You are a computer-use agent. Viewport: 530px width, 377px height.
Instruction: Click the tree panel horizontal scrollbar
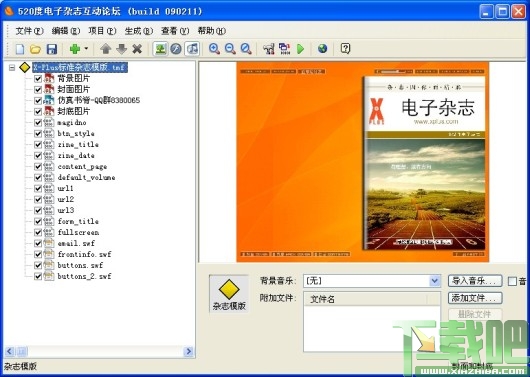(x=99, y=352)
